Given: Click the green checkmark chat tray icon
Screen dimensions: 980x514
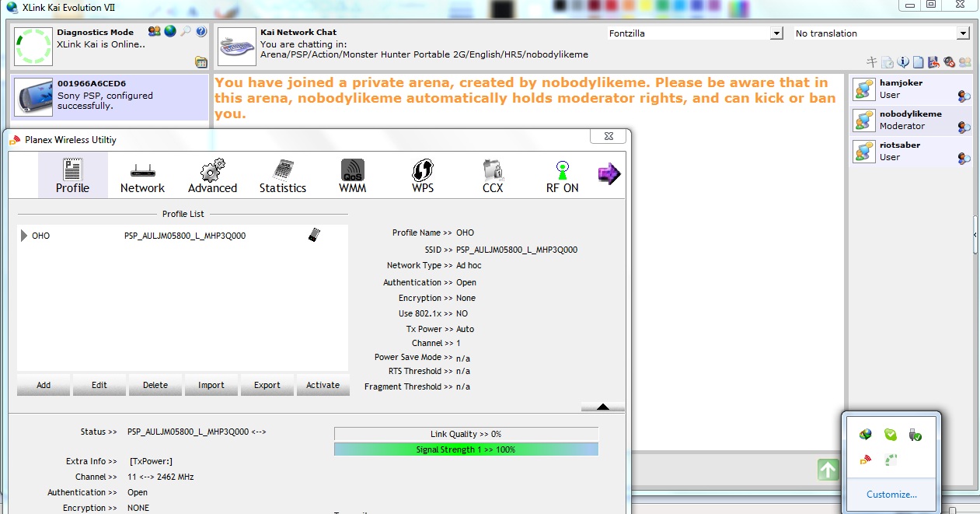Looking at the screenshot, I should pos(891,435).
